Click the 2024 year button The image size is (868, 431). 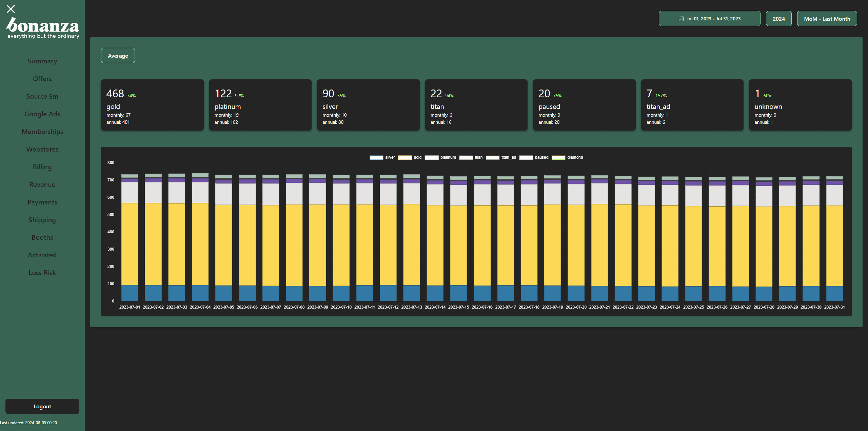point(778,19)
